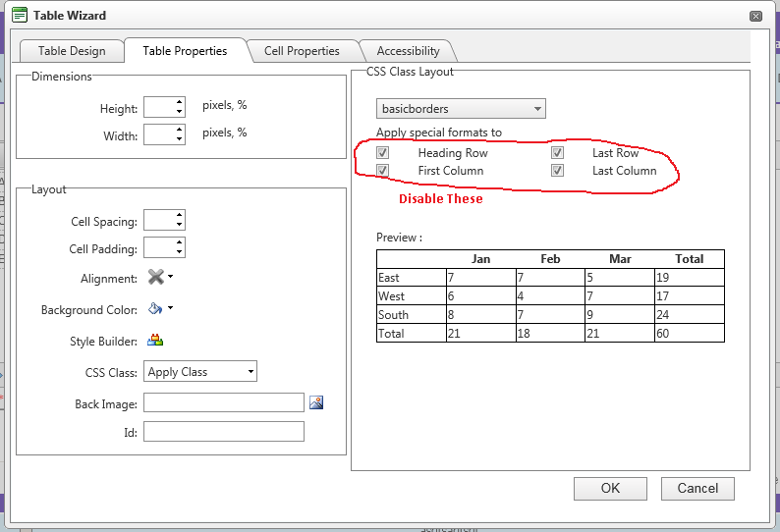The height and width of the screenshot is (532, 780).
Task: Open the Background Color paint bucket
Action: [x=155, y=308]
